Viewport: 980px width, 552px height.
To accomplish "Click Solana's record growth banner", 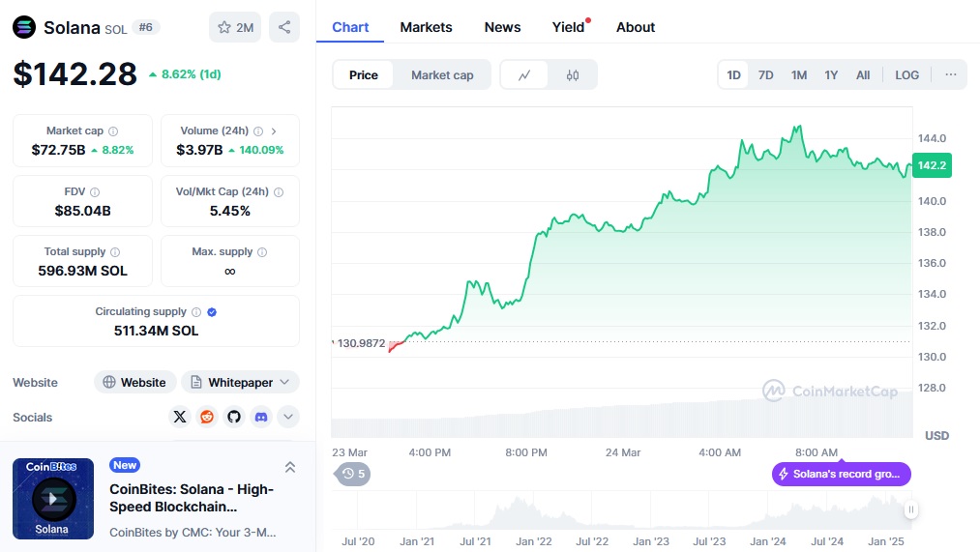I will [x=842, y=474].
